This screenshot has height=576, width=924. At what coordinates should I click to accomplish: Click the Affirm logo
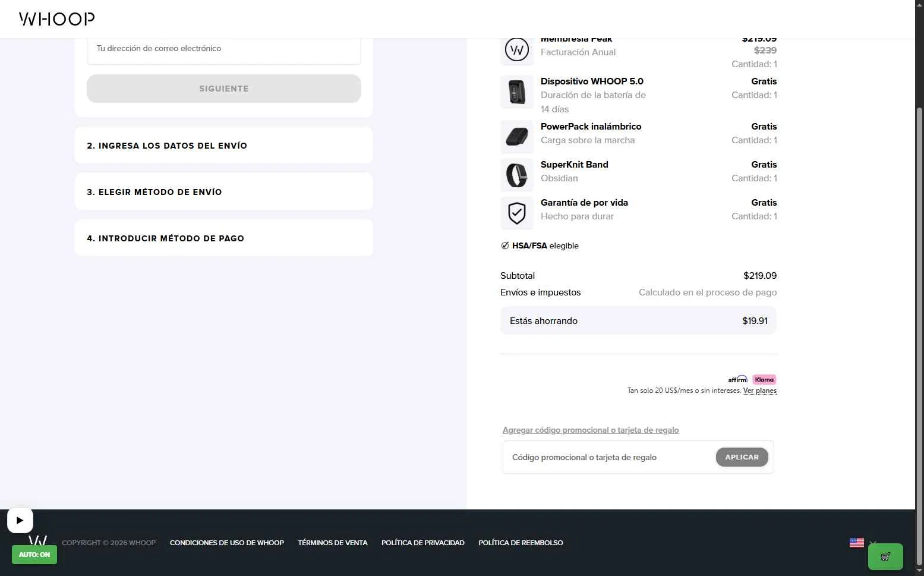(x=737, y=379)
